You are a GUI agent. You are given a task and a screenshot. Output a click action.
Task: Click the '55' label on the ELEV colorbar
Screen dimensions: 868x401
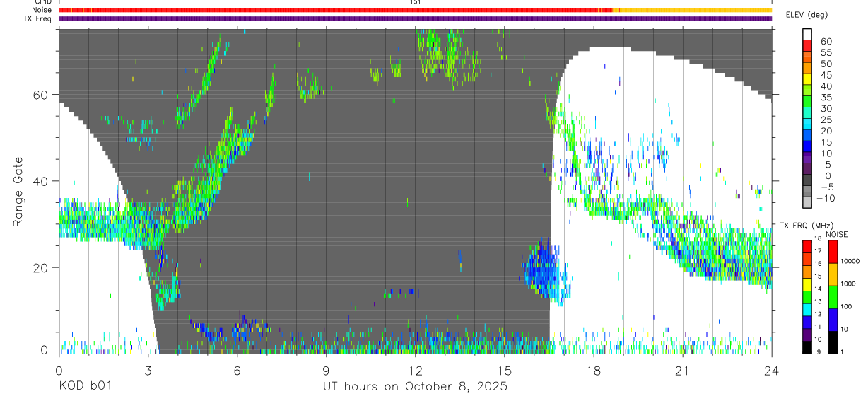826,52
